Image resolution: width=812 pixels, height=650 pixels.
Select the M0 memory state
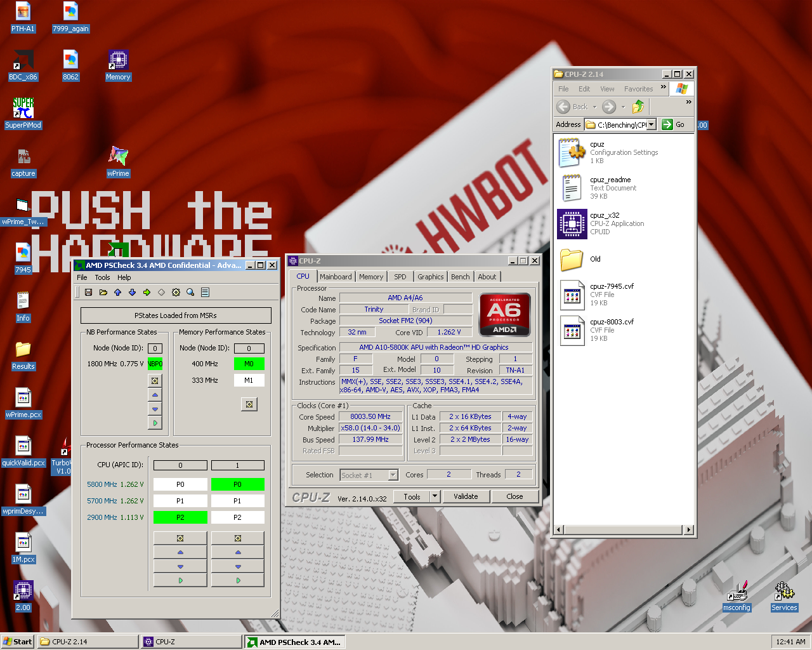click(x=249, y=364)
